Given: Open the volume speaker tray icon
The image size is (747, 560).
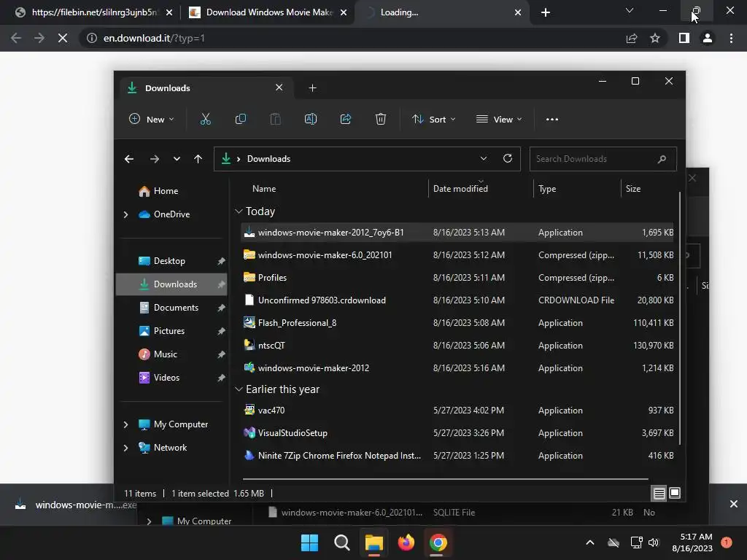Looking at the screenshot, I should [654, 542].
